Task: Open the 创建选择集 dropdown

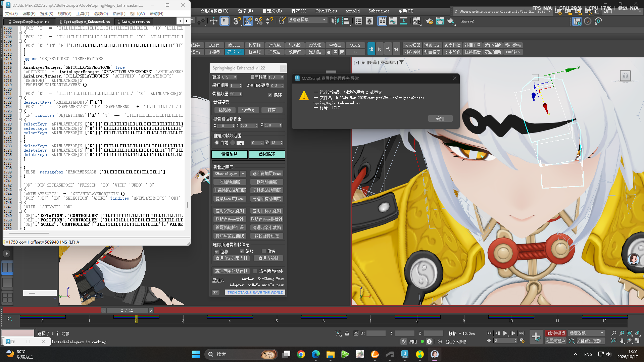Action: [308, 20]
